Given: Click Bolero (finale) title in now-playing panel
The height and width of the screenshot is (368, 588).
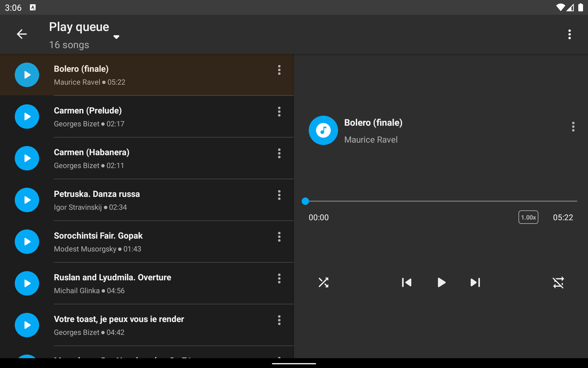Looking at the screenshot, I should pyautogui.click(x=373, y=123).
